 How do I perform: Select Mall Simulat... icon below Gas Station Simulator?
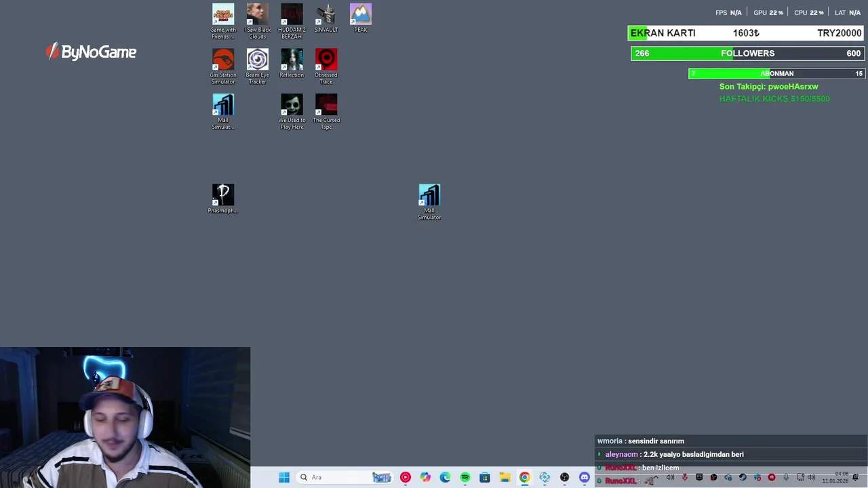[223, 112]
